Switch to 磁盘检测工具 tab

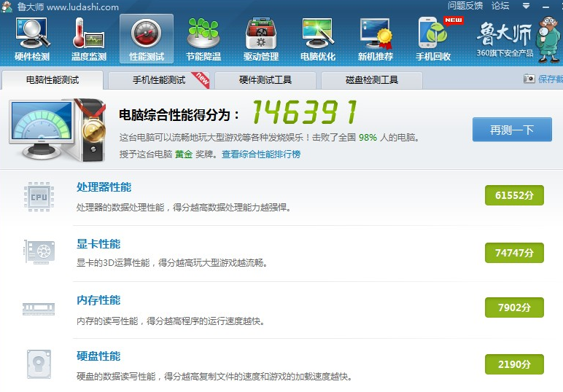[372, 80]
